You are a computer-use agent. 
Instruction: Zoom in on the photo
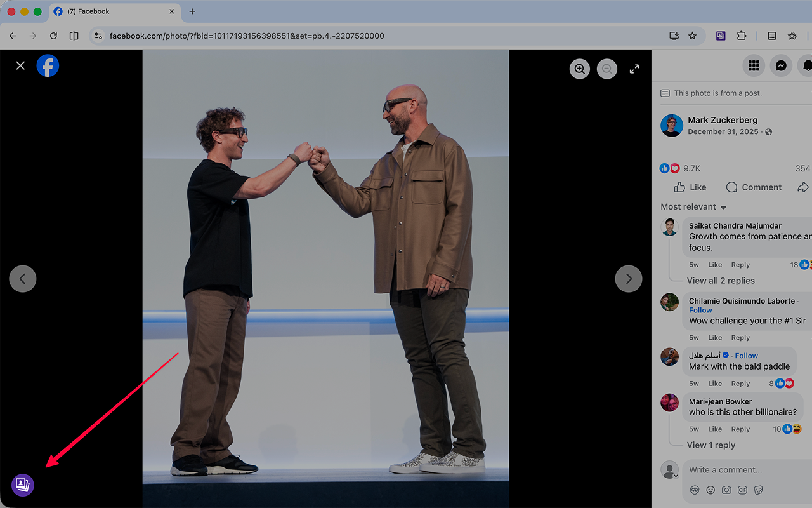click(x=580, y=69)
